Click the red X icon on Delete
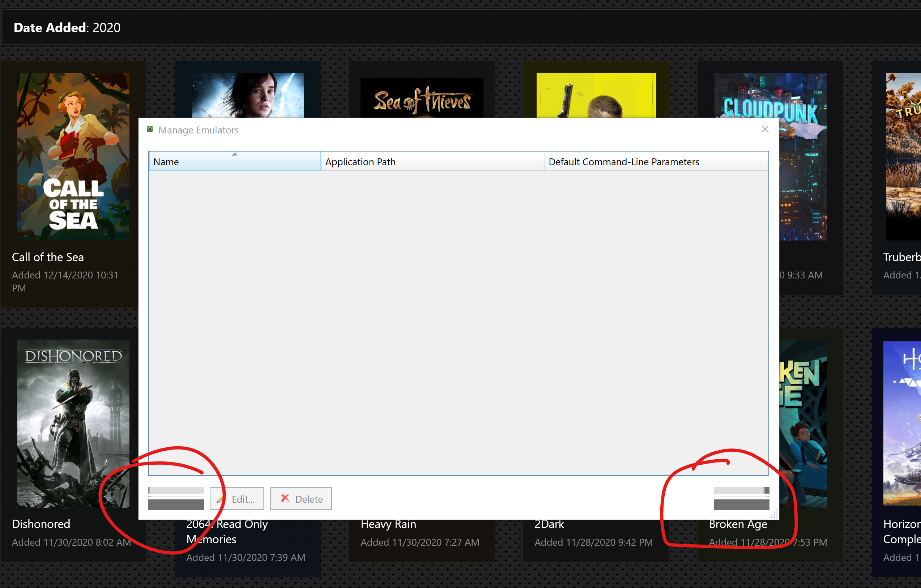 point(285,498)
